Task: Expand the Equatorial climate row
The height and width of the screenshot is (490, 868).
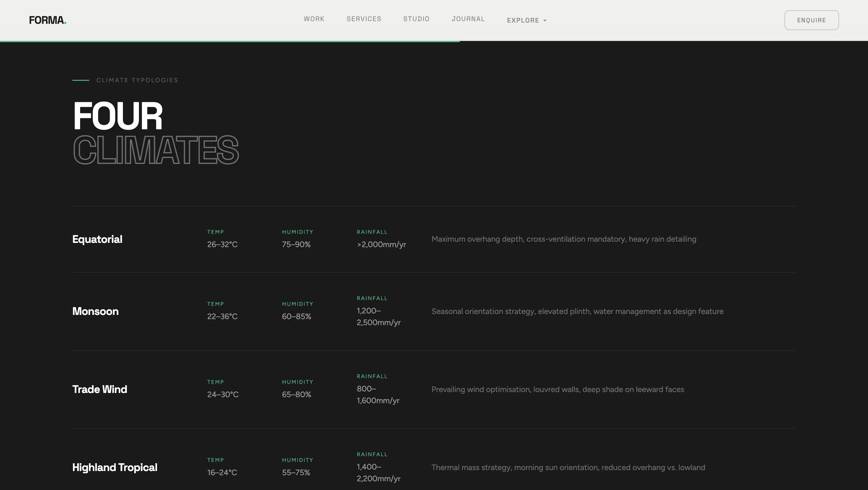Action: [x=97, y=239]
